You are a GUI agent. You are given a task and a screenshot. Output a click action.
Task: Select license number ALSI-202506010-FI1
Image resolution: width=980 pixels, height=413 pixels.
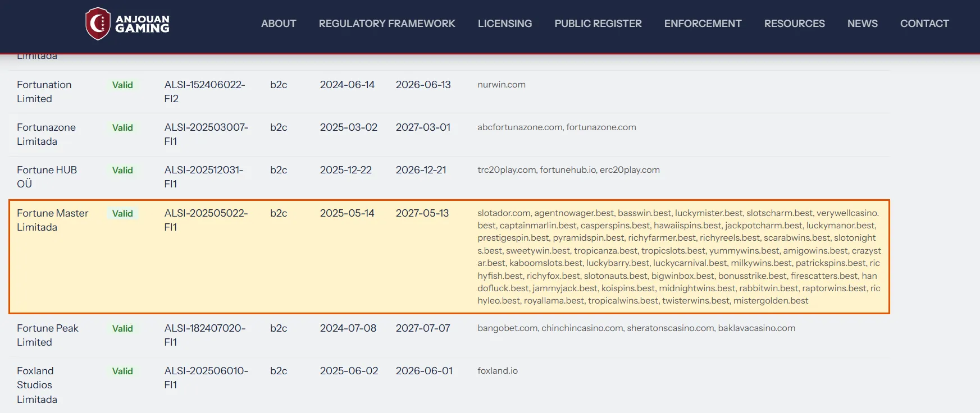click(x=206, y=378)
